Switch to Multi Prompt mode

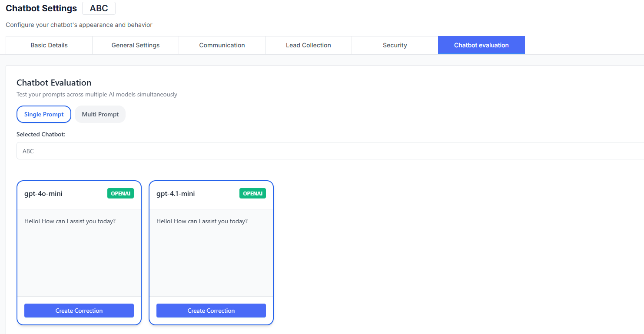(100, 114)
